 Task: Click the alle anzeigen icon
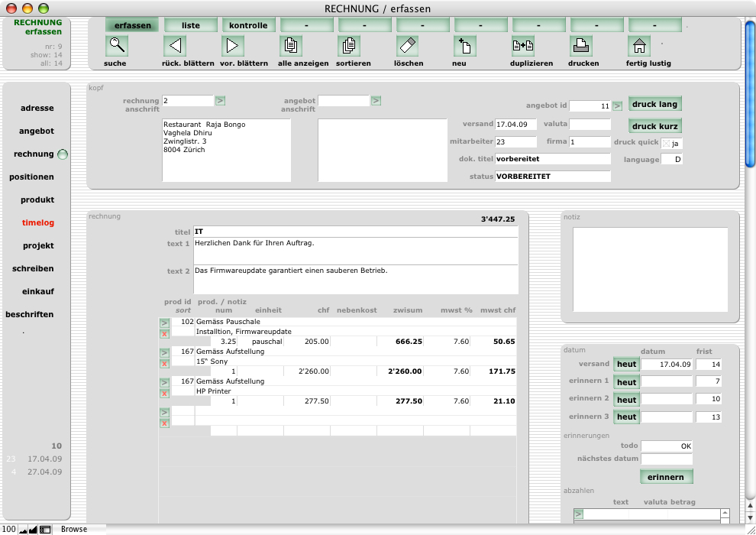pos(291,46)
